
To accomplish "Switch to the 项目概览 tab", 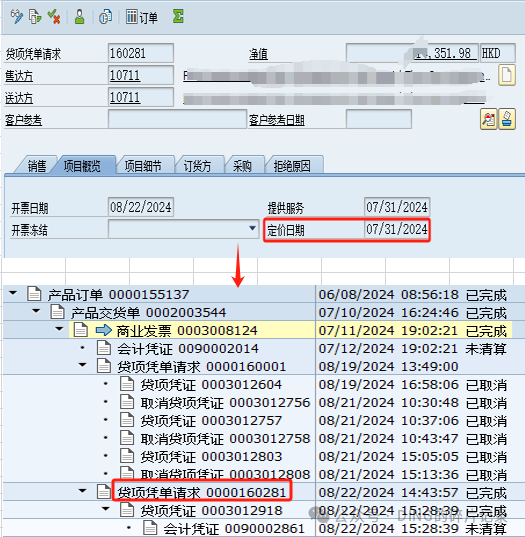I will 82,166.
